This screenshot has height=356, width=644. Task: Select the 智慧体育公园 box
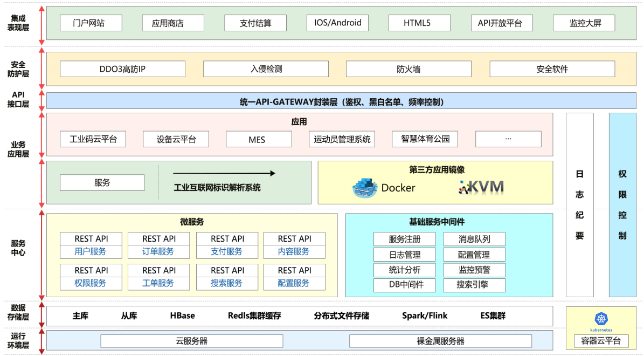(425, 139)
